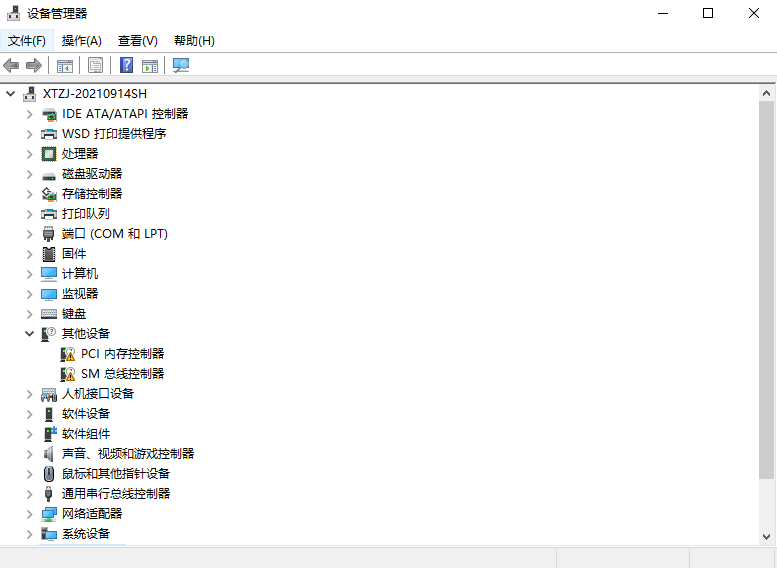Expand the 软件设备 category
Screen dimensions: 777x568
coord(30,414)
